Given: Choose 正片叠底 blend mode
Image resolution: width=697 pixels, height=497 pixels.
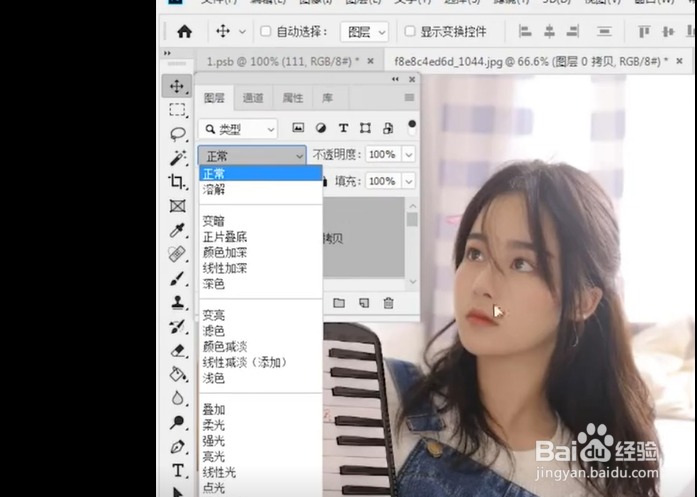Looking at the screenshot, I should coord(261,237).
